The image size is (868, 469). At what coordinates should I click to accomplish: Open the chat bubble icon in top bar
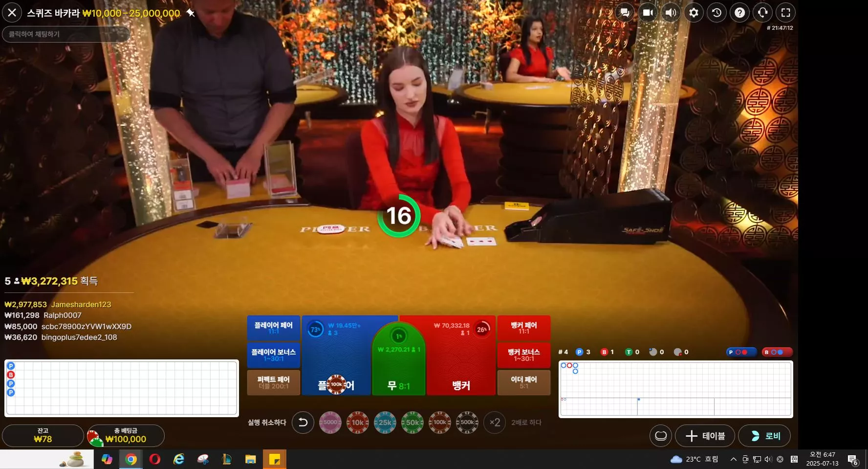(625, 13)
